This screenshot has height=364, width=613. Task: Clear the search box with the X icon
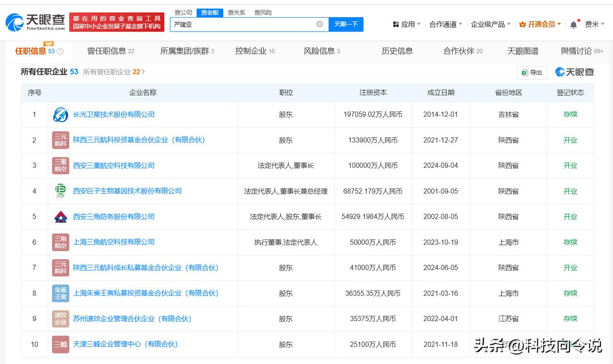pyautogui.click(x=319, y=24)
